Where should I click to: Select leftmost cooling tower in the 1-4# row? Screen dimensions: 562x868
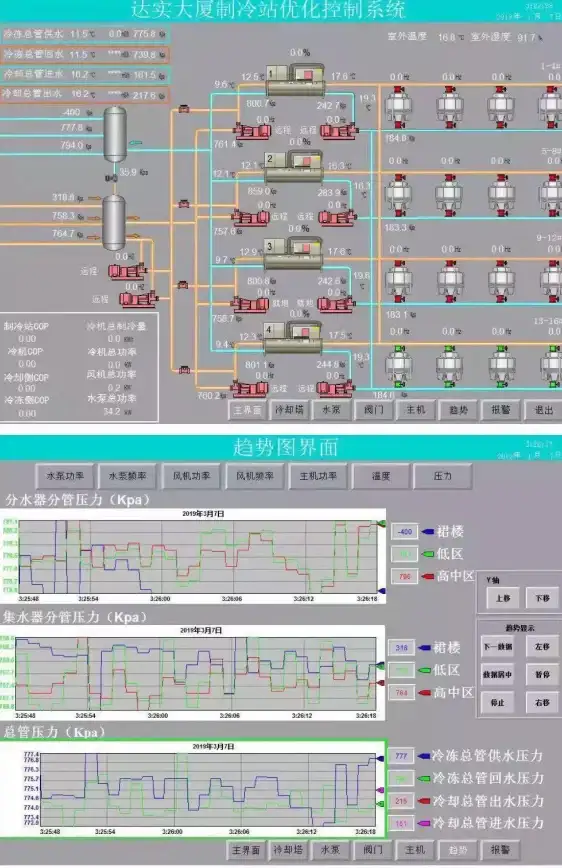click(x=398, y=107)
